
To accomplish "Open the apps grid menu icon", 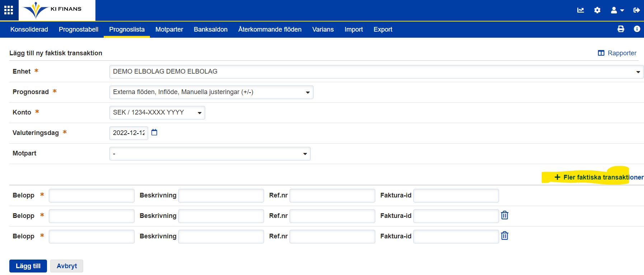I will tap(9, 10).
